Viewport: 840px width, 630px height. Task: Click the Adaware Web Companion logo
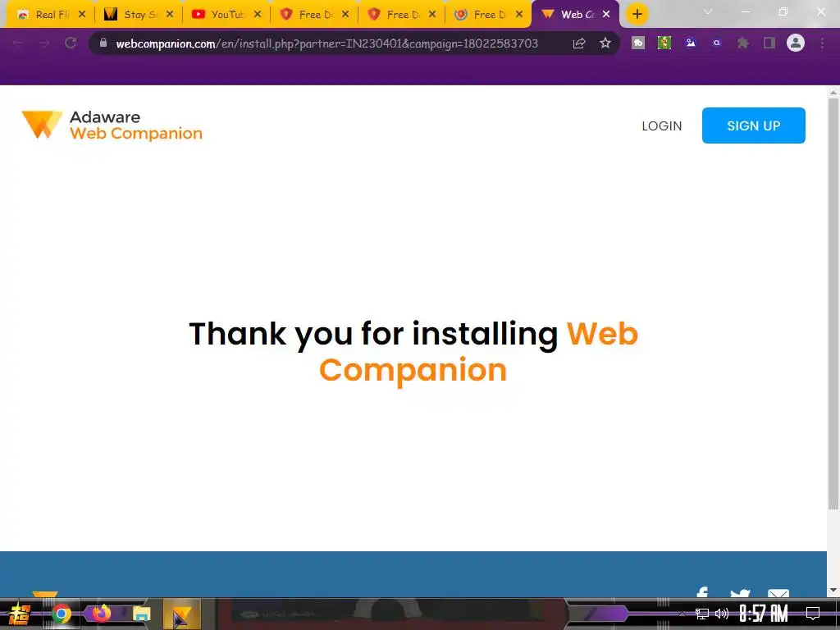[112, 126]
